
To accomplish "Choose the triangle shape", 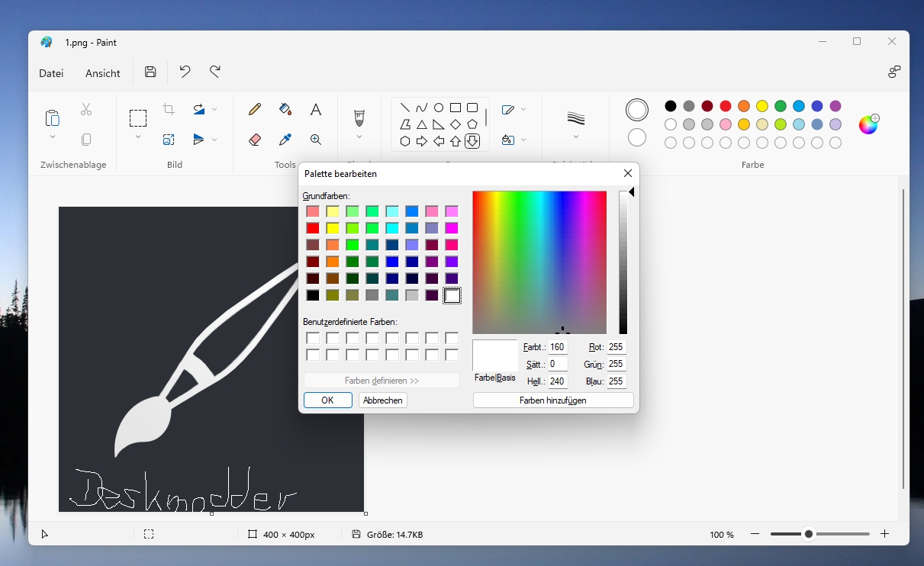I will [422, 124].
